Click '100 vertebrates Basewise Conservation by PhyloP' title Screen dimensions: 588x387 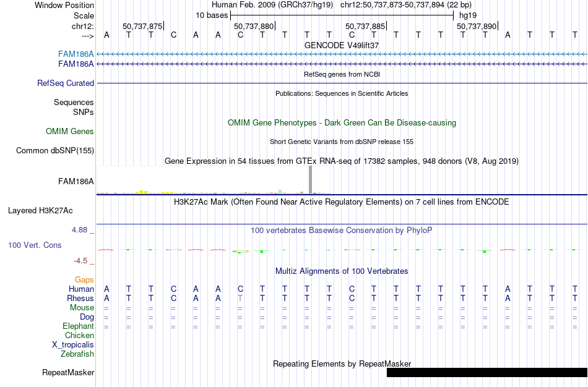point(342,231)
